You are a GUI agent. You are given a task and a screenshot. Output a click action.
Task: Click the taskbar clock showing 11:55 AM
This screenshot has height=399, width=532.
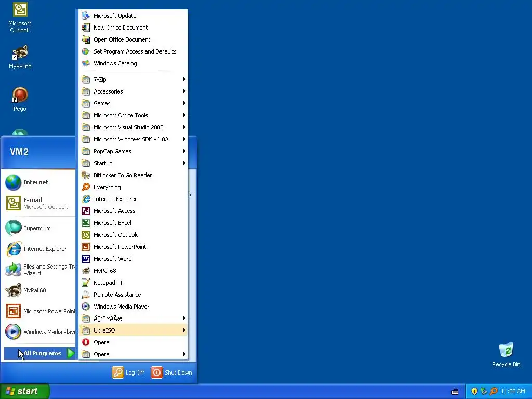(513, 391)
